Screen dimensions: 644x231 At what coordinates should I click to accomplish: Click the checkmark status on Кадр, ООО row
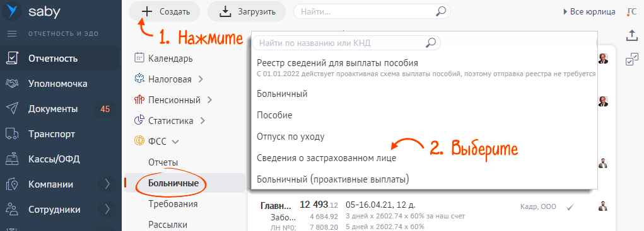570,208
